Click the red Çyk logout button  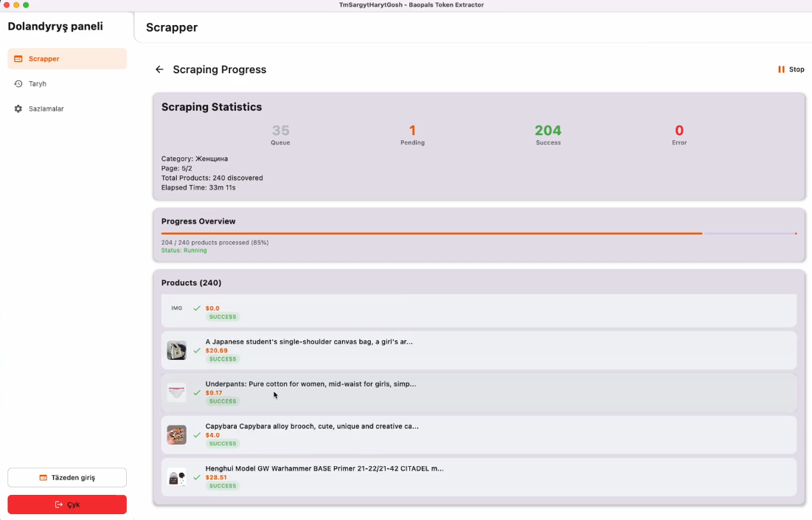[x=67, y=505]
